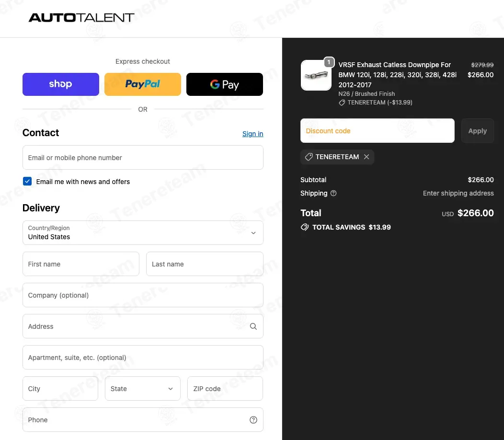
Task: Focus the Apartment, suite, etc. field
Action: click(x=143, y=358)
